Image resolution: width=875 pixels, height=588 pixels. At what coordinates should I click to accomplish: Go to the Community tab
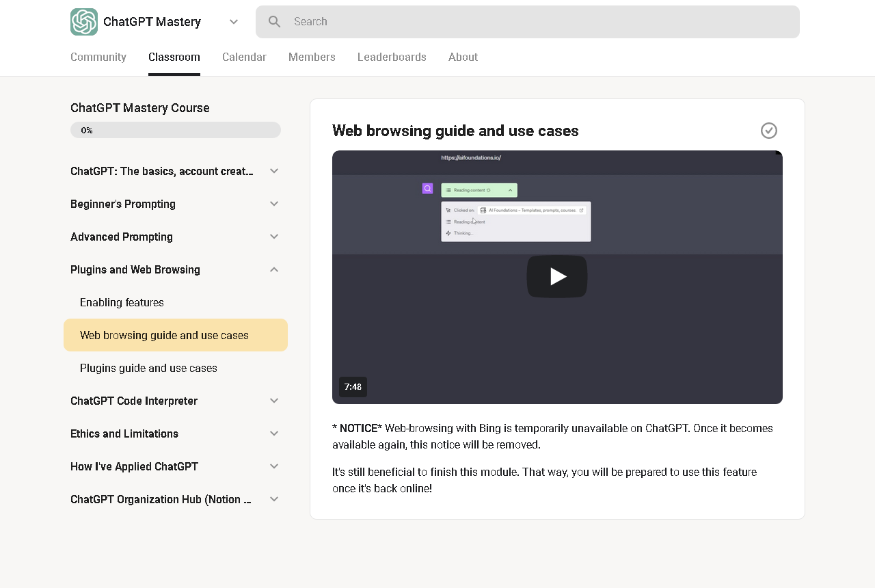[98, 57]
